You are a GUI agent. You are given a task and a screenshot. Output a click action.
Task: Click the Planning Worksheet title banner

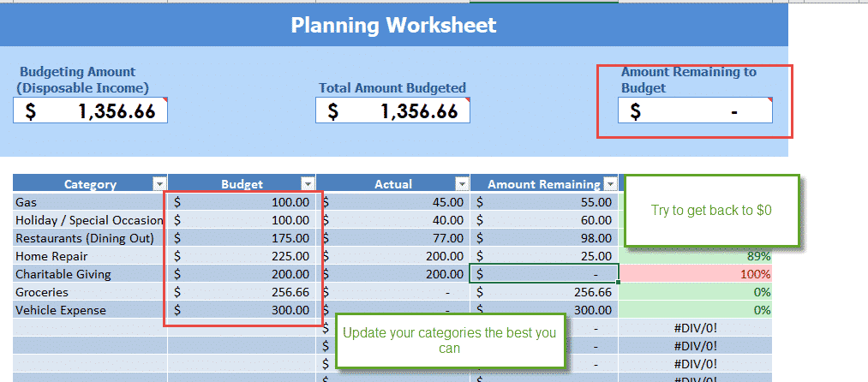click(393, 25)
